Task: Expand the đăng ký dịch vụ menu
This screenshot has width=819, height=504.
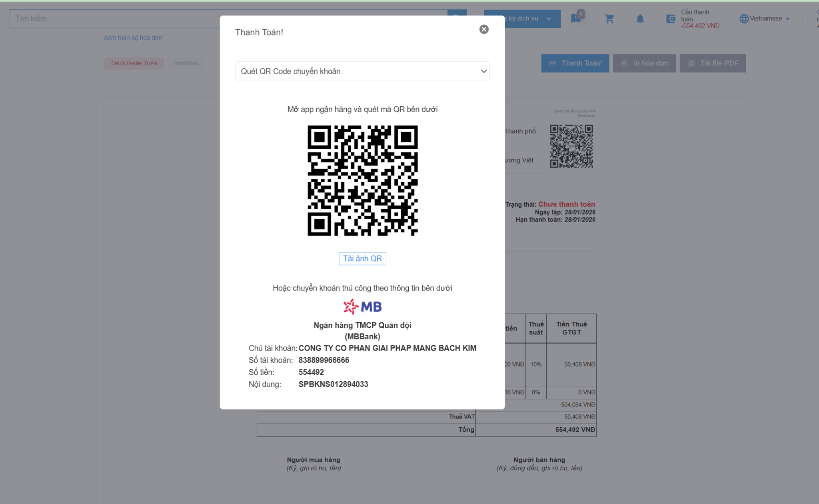Action: (528, 19)
